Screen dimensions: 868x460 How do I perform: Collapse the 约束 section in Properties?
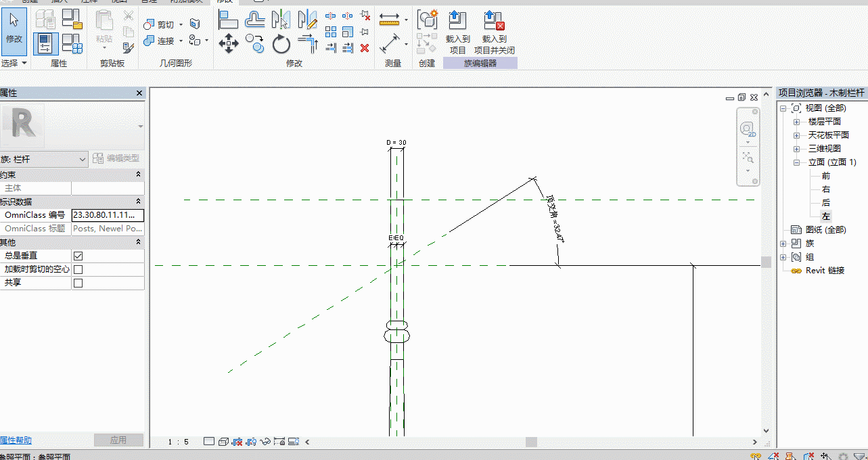(139, 175)
